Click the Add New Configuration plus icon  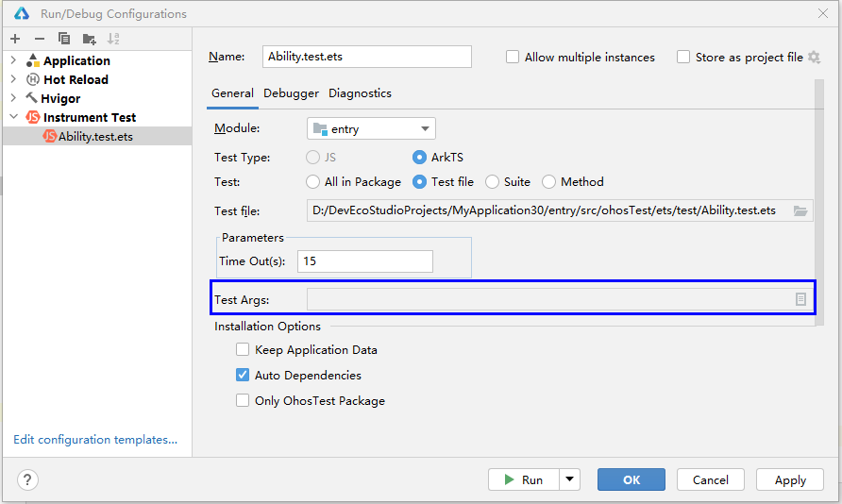click(15, 39)
